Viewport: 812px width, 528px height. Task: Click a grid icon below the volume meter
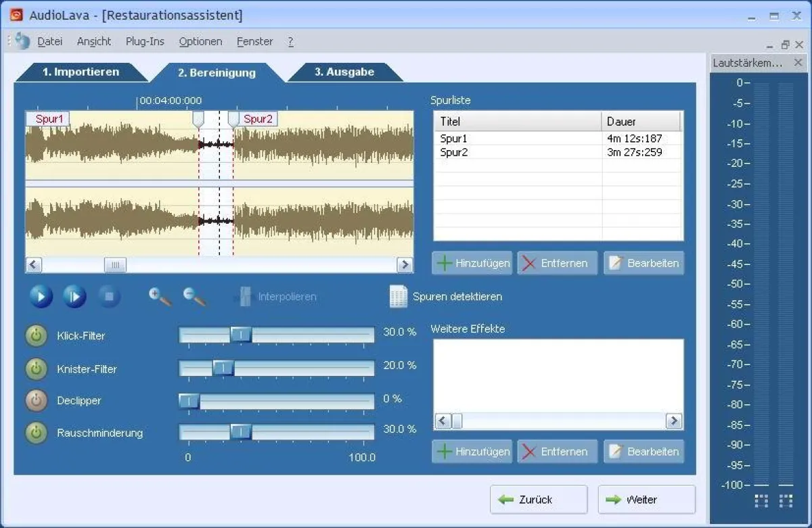point(761,501)
